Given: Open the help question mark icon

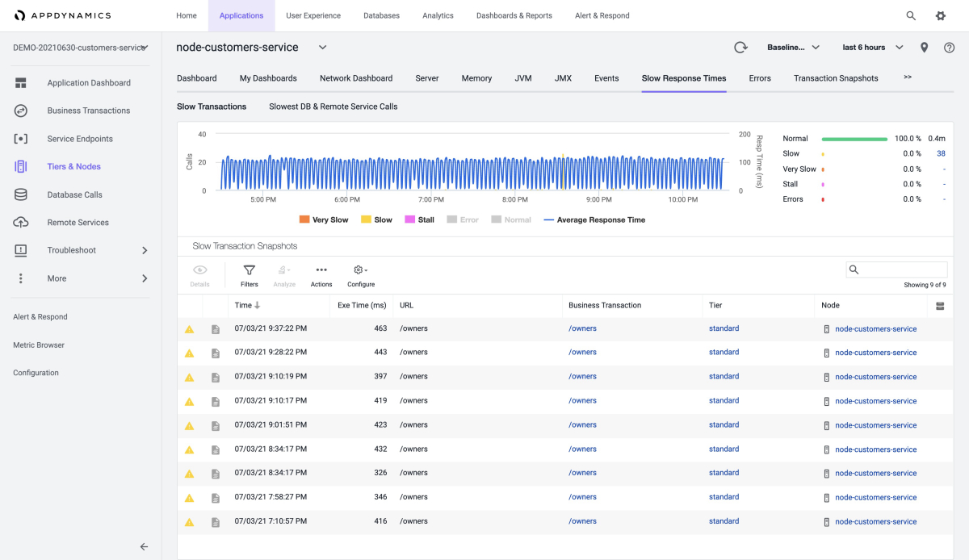Looking at the screenshot, I should point(949,48).
